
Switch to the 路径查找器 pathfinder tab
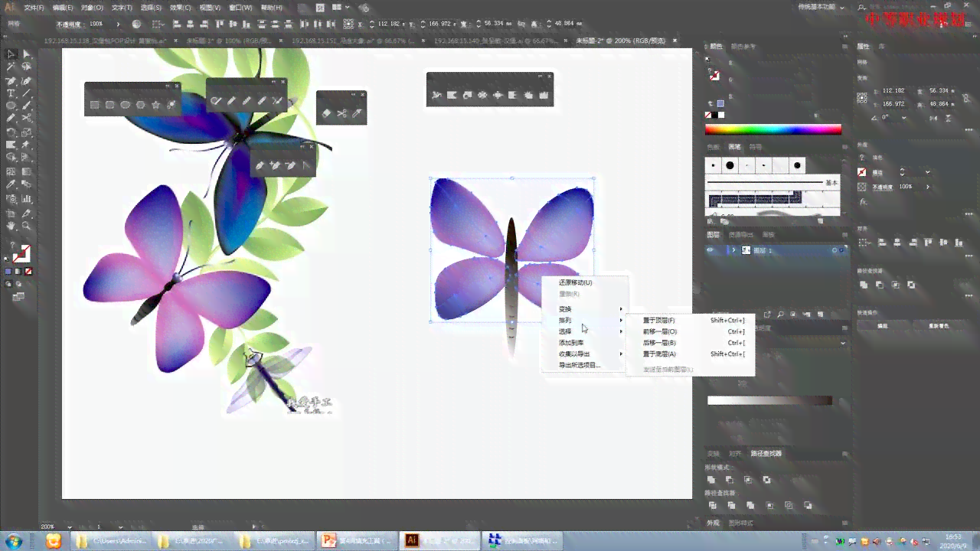766,453
